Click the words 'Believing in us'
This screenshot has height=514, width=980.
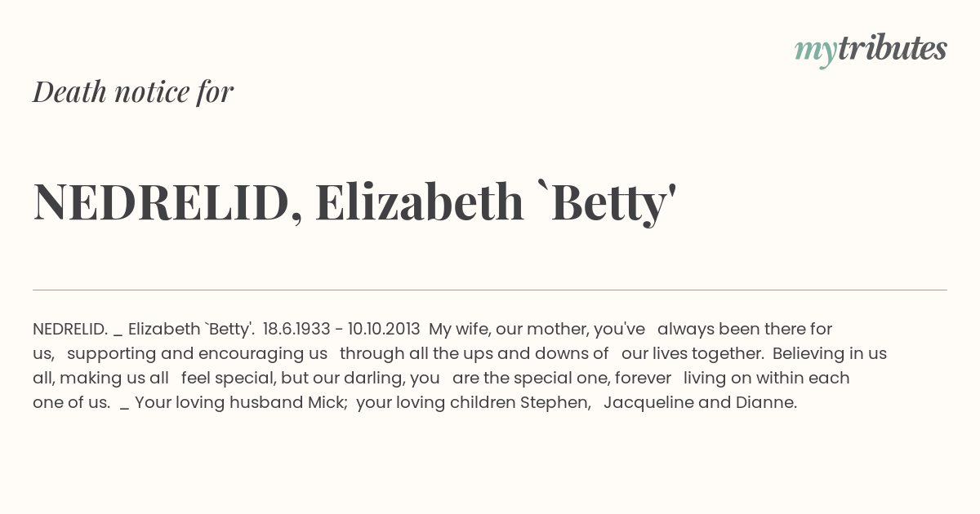point(830,354)
